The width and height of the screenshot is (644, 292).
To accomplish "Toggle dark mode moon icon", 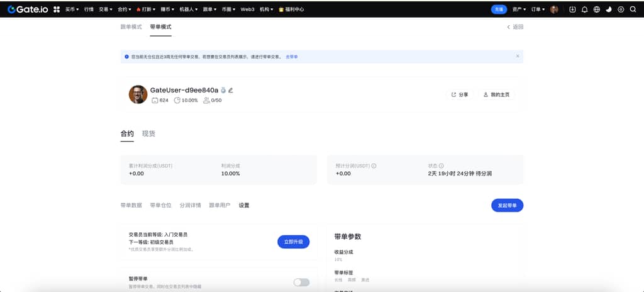I will 609,9.
